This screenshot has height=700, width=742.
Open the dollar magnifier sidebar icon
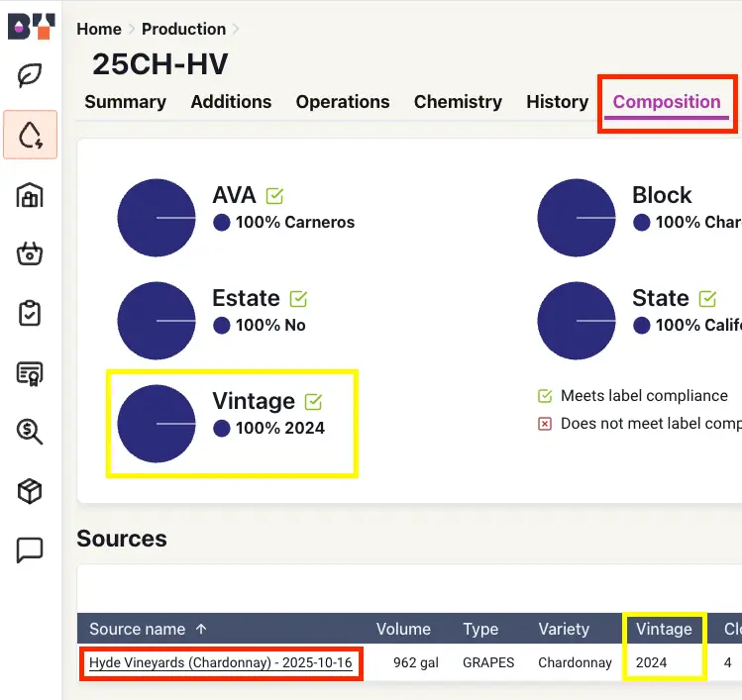30,431
